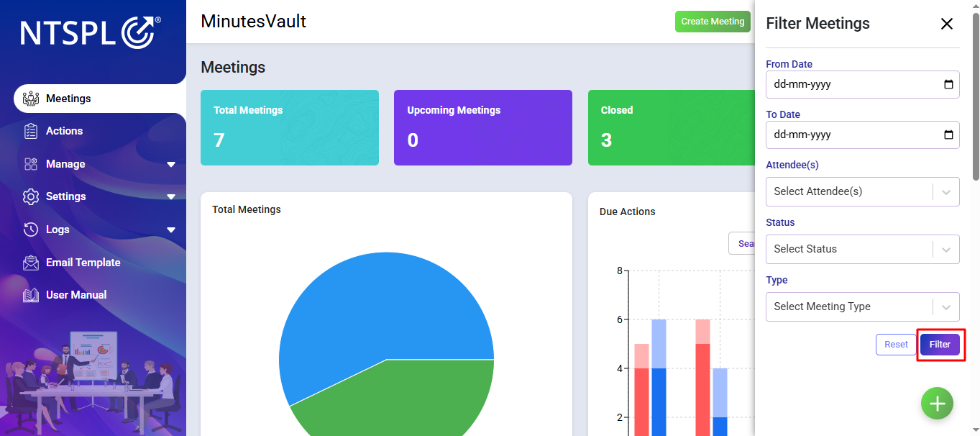Click the Filter button
Image resolution: width=980 pixels, height=436 pixels.
tap(940, 345)
